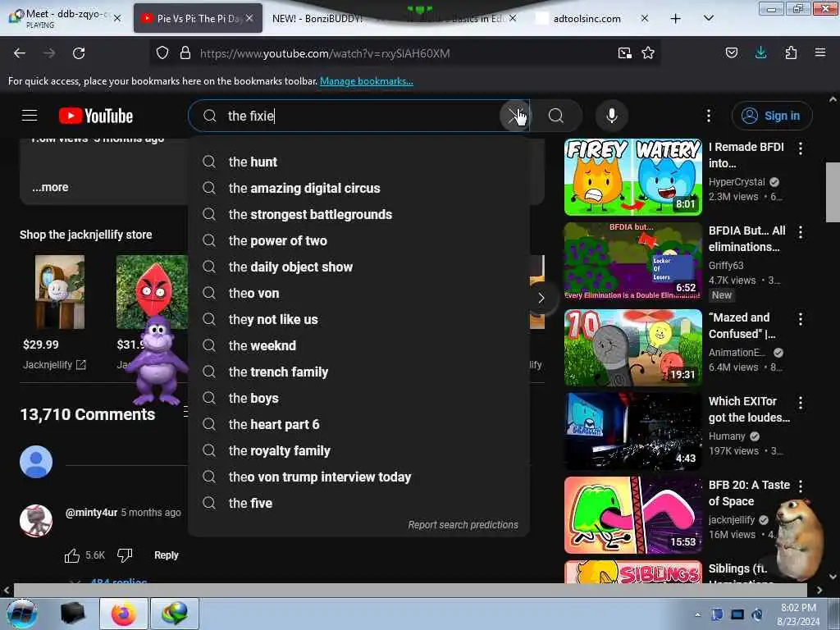Select suggestion 'the strongest battlegrounds'
840x630 pixels.
point(358,214)
